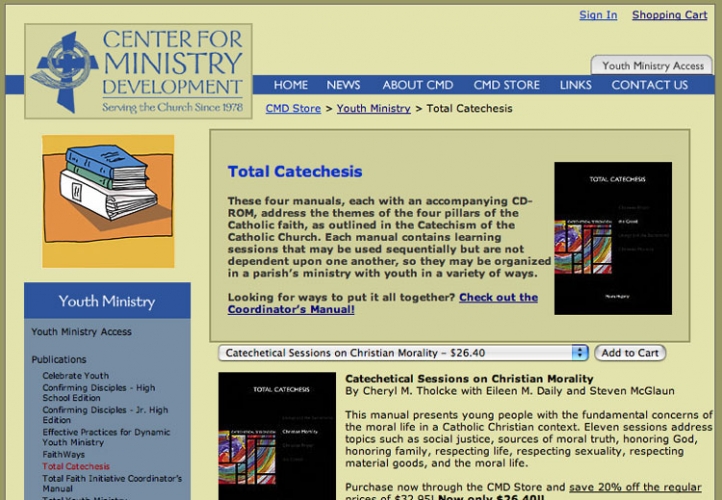Open Confirming Disciples - Jr. High Edition
The height and width of the screenshot is (500, 722).
(x=105, y=415)
